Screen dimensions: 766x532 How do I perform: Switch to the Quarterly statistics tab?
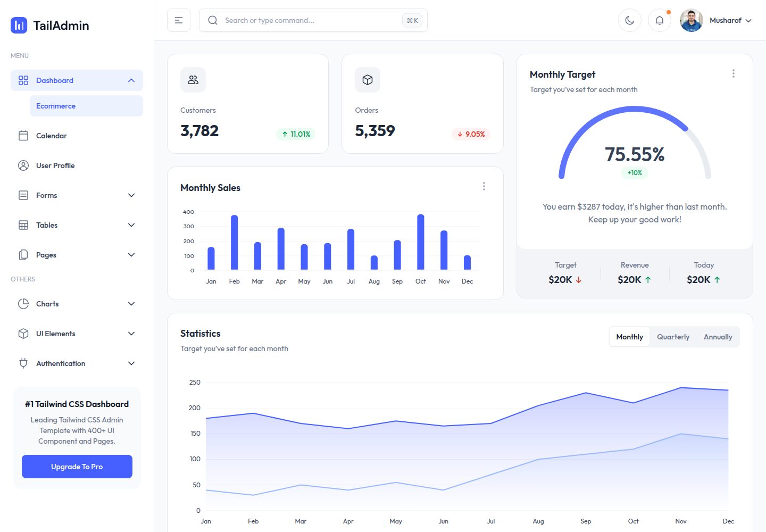click(x=673, y=337)
